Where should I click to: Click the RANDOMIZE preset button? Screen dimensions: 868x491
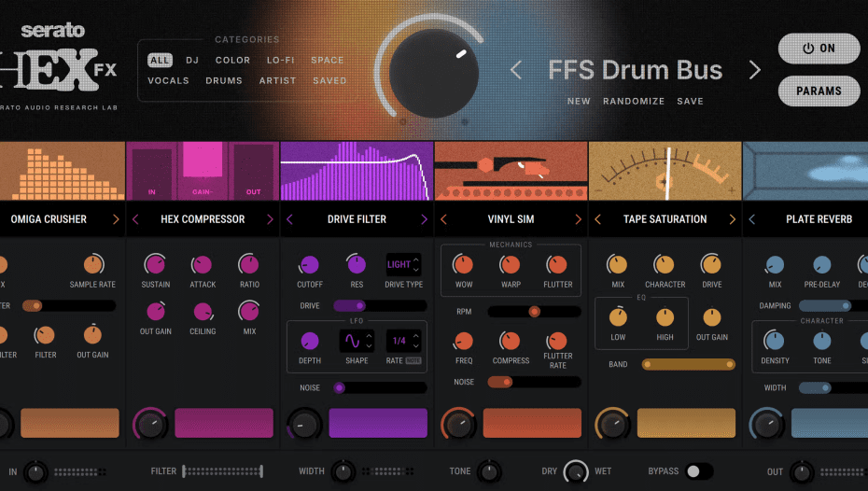pyautogui.click(x=635, y=101)
